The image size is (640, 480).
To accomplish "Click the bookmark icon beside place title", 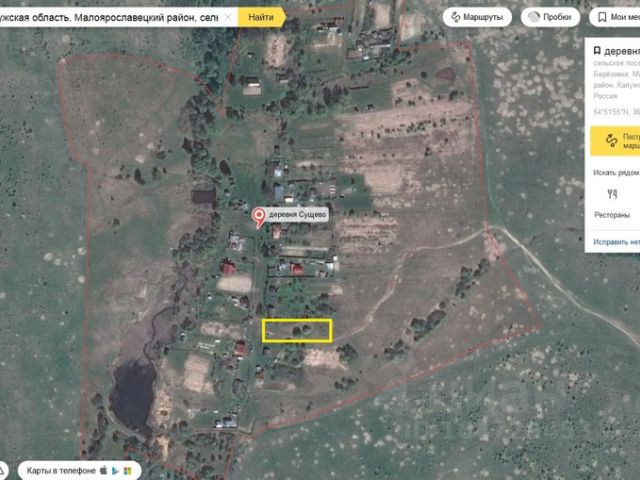I will 597,49.
